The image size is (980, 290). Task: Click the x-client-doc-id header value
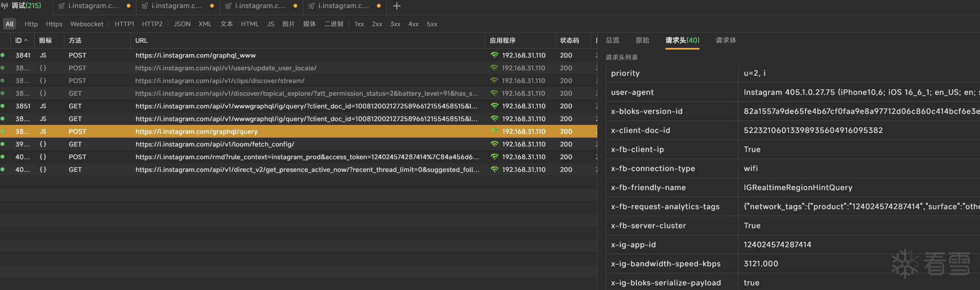click(x=813, y=130)
